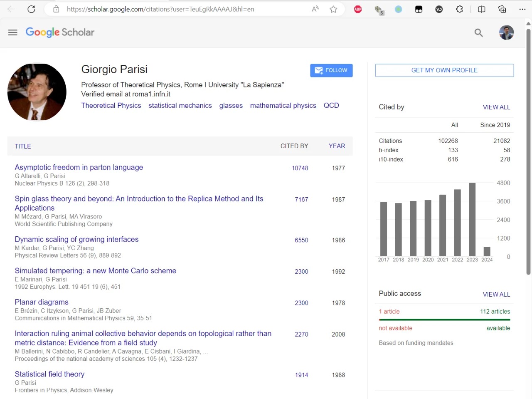
Task: Click the Scholar search magnifier icon
Action: [x=478, y=32]
